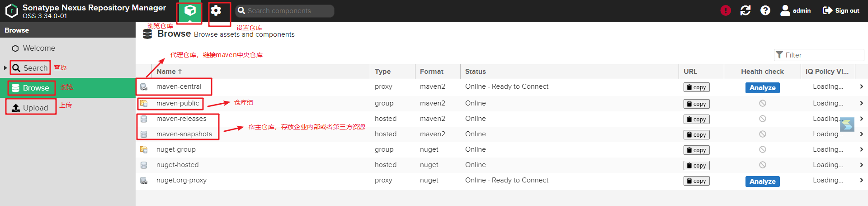Open the maven-public repository

pos(178,103)
